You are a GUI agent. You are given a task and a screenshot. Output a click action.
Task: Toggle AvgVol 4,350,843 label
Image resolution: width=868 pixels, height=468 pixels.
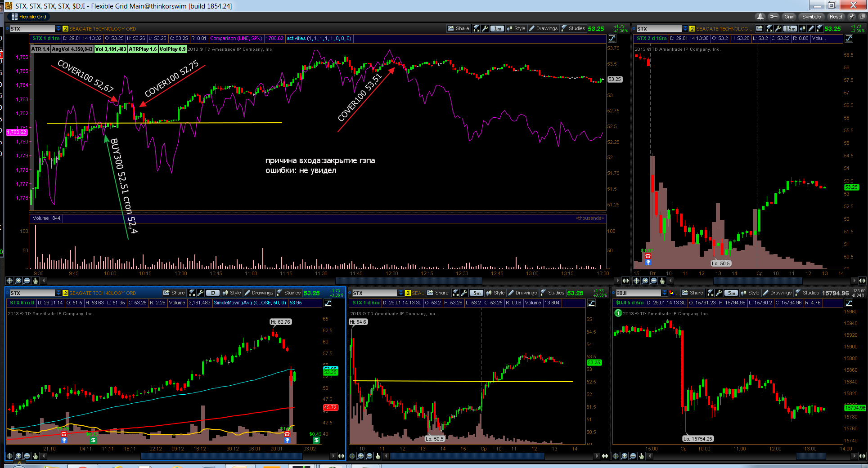(72, 49)
